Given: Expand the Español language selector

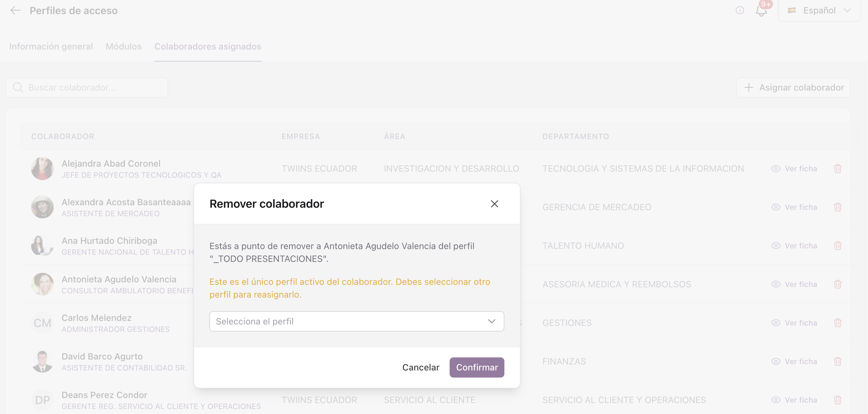Looking at the screenshot, I should (819, 11).
